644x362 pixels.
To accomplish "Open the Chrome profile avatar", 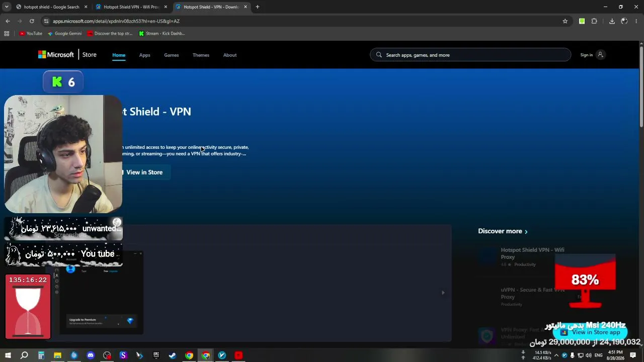I will click(624, 21).
